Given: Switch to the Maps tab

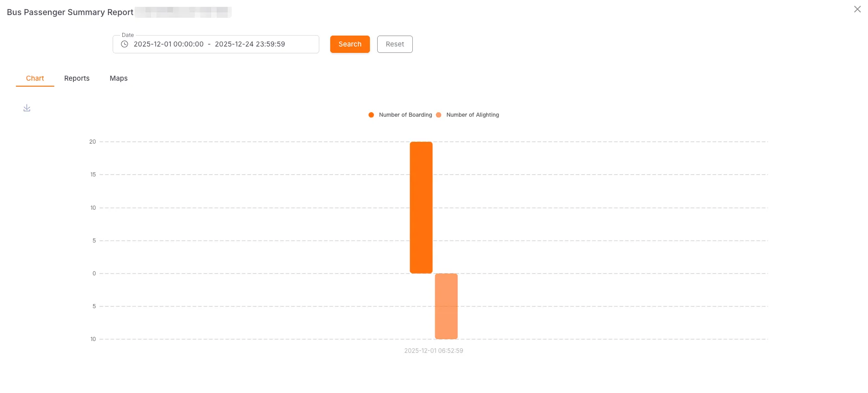Looking at the screenshot, I should (118, 78).
